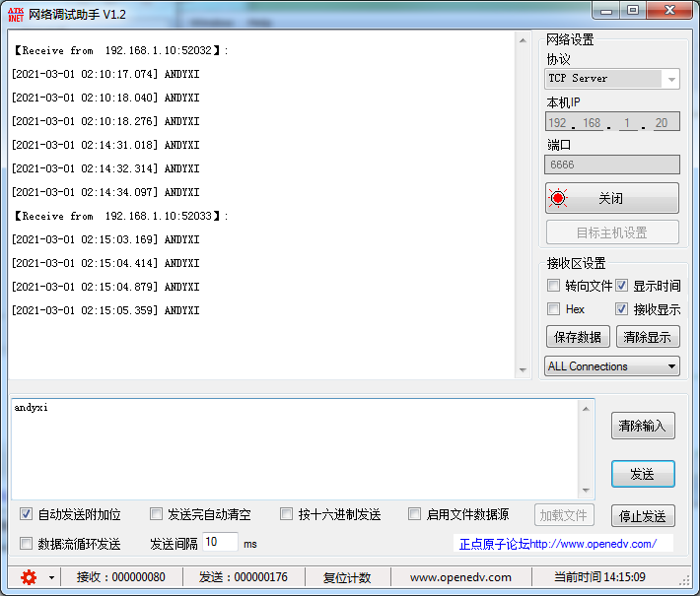700x596 pixels.
Task: Click the receive area scrollbar up arrow
Action: pos(523,40)
